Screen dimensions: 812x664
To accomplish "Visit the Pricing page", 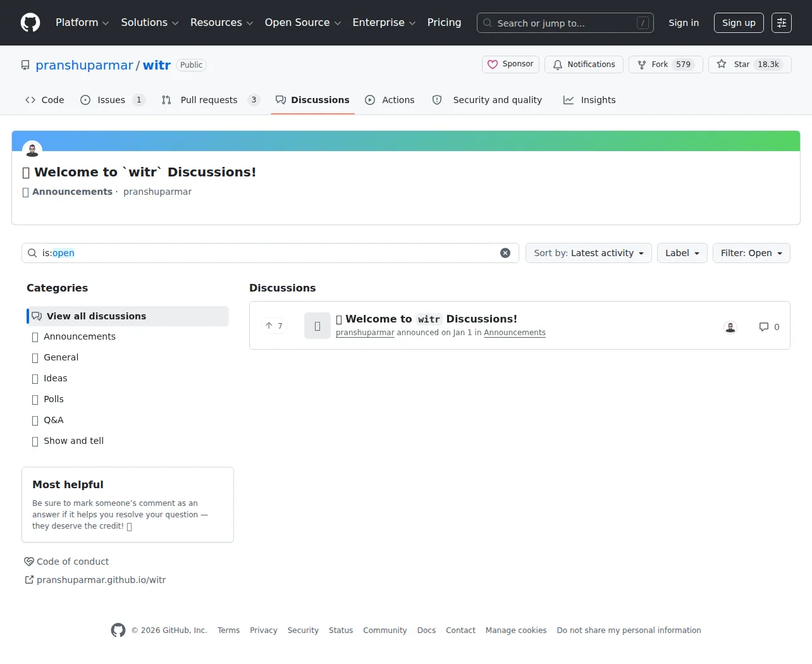I will pos(444,23).
